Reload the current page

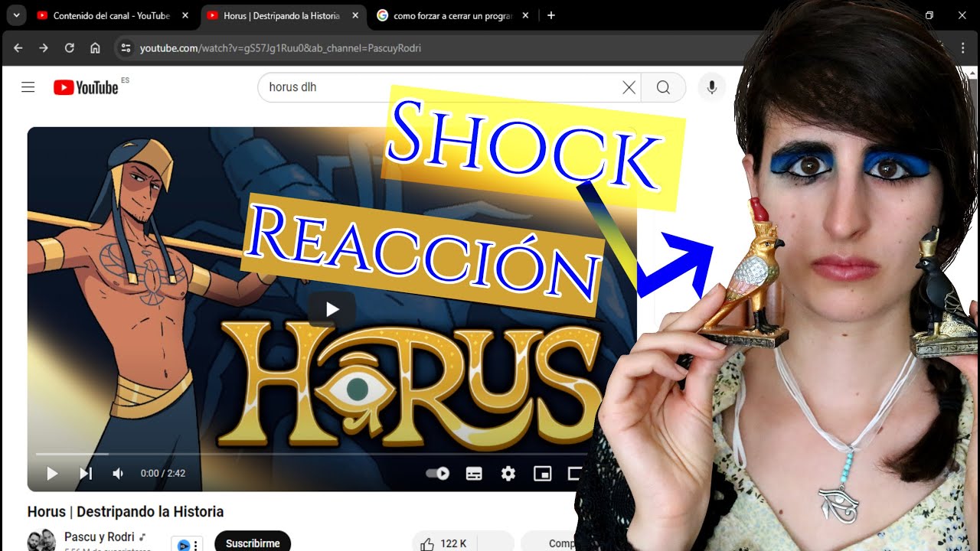tap(69, 47)
